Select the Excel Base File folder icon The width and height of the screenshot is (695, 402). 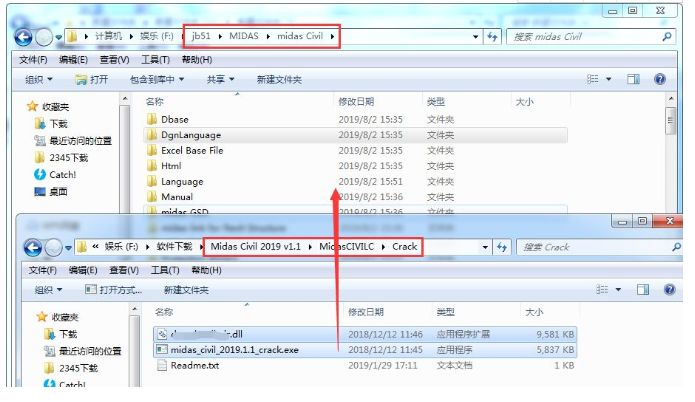coord(152,150)
